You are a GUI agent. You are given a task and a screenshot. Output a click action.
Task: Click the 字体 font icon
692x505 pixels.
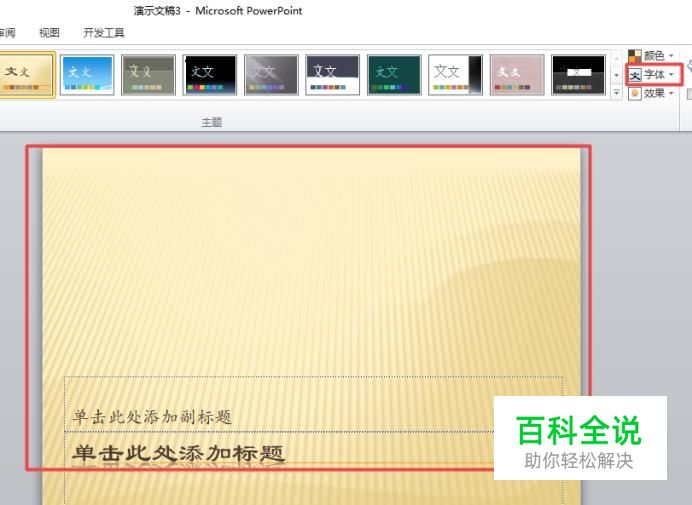point(635,75)
